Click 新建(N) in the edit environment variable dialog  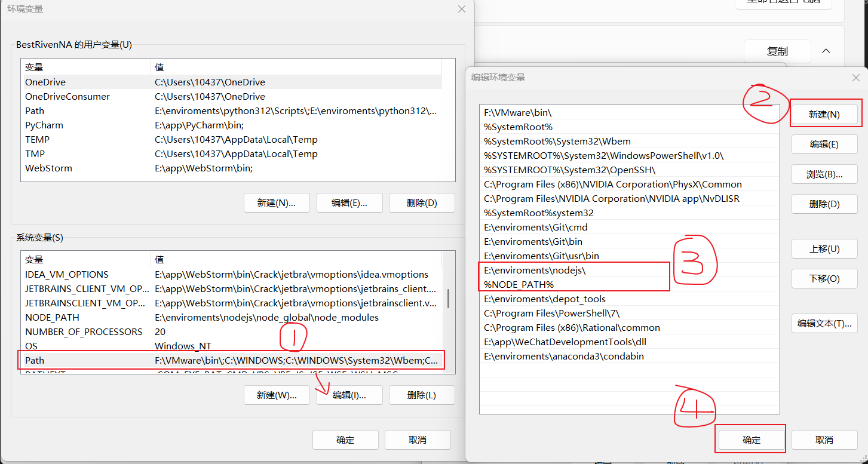(x=824, y=113)
